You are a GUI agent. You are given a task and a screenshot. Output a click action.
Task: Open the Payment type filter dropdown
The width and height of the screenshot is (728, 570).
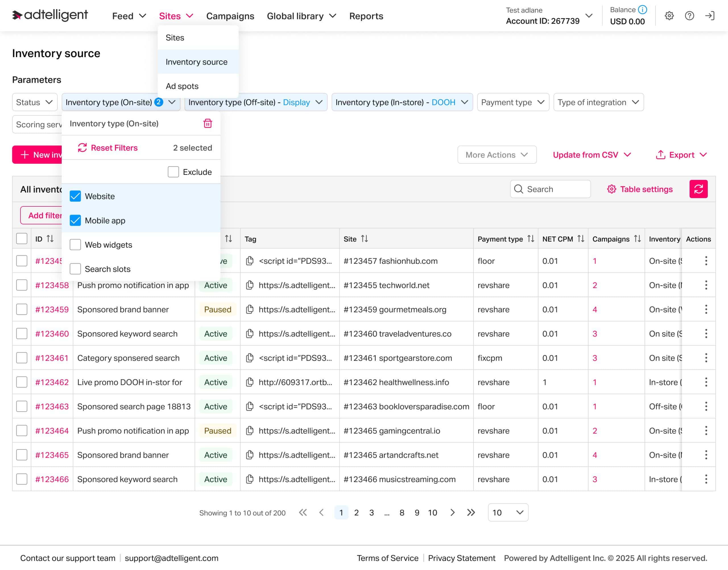(x=513, y=102)
